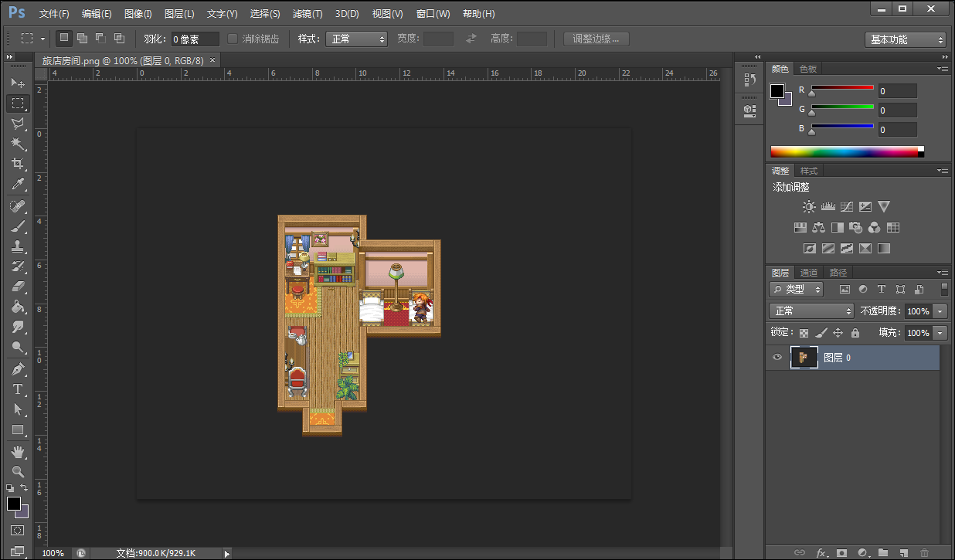The width and height of the screenshot is (955, 560).
Task: Select the Eyedropper tool
Action: click(18, 184)
